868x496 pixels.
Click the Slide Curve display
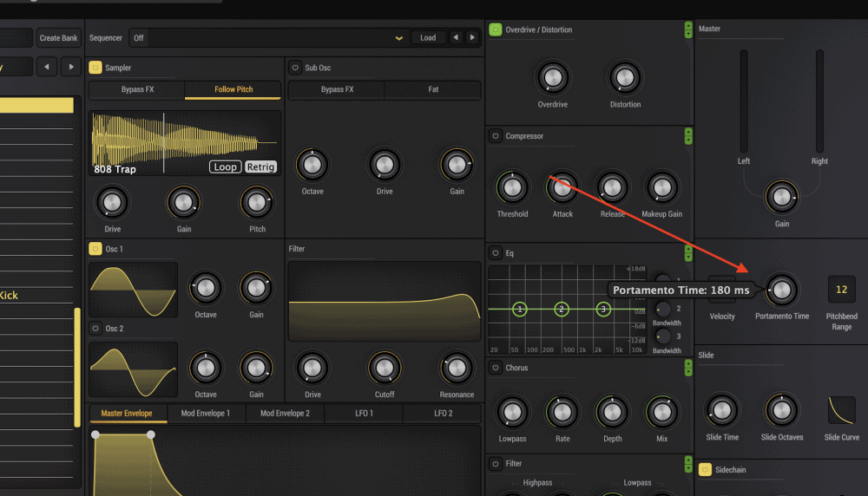(x=841, y=410)
